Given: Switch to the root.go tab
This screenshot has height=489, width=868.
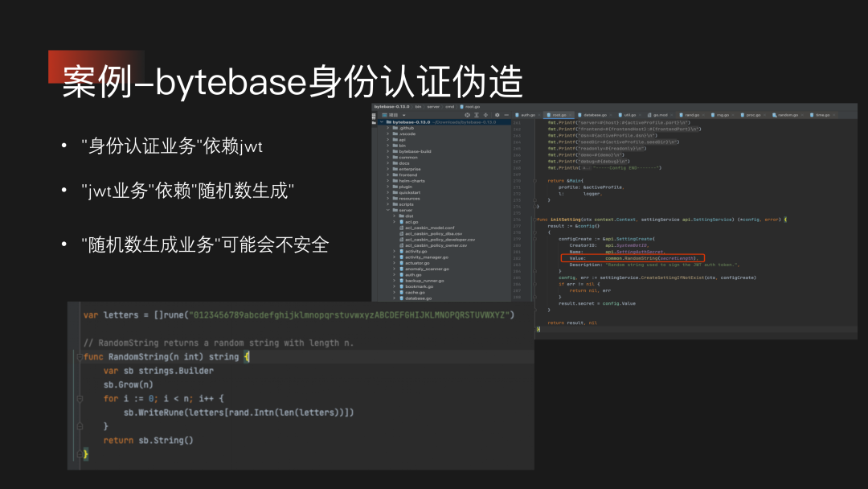Looking at the screenshot, I should point(557,115).
